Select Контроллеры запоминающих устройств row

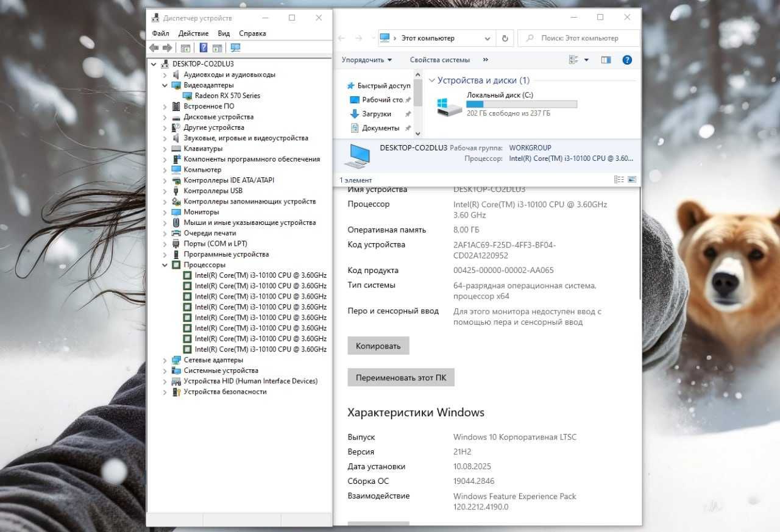tap(250, 201)
